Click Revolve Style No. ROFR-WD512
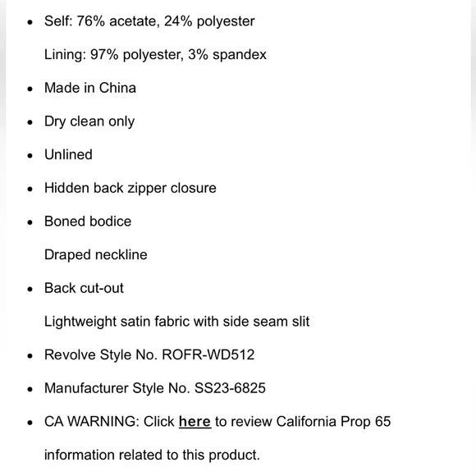This screenshot has width=476, height=476. click(x=149, y=355)
